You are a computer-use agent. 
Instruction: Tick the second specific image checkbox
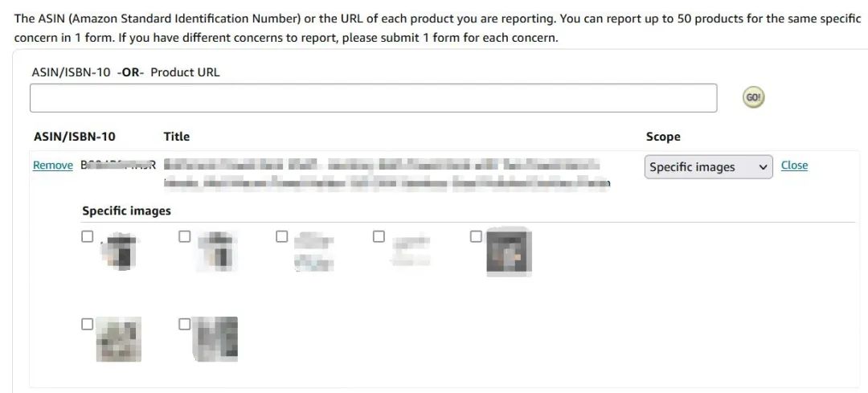tap(185, 236)
